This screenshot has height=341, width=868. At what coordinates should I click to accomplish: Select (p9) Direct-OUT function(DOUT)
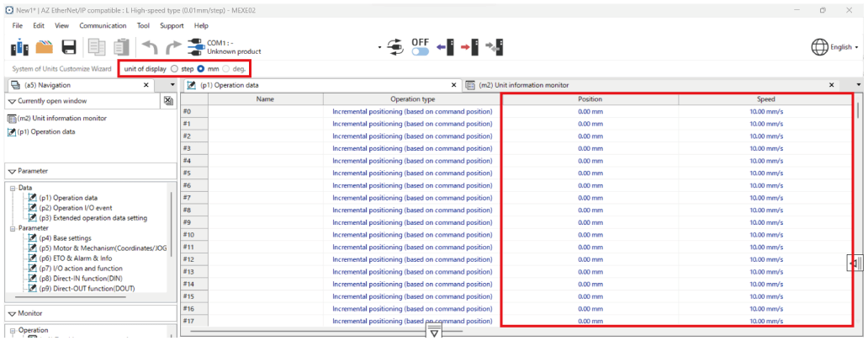click(x=87, y=288)
